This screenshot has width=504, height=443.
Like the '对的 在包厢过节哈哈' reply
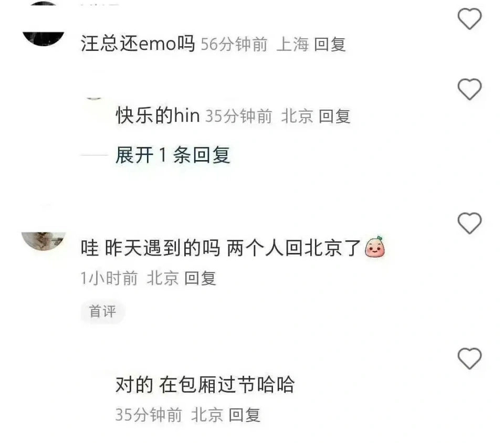[x=469, y=358]
